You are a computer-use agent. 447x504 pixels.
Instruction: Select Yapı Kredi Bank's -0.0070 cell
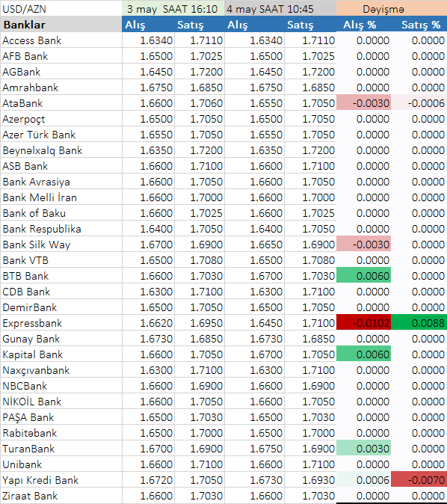419,480
